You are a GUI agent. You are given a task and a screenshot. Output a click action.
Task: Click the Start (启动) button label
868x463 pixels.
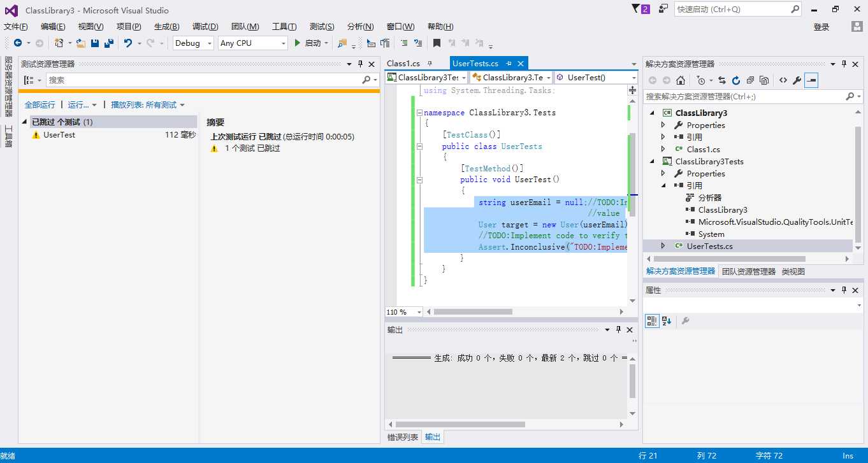313,43
